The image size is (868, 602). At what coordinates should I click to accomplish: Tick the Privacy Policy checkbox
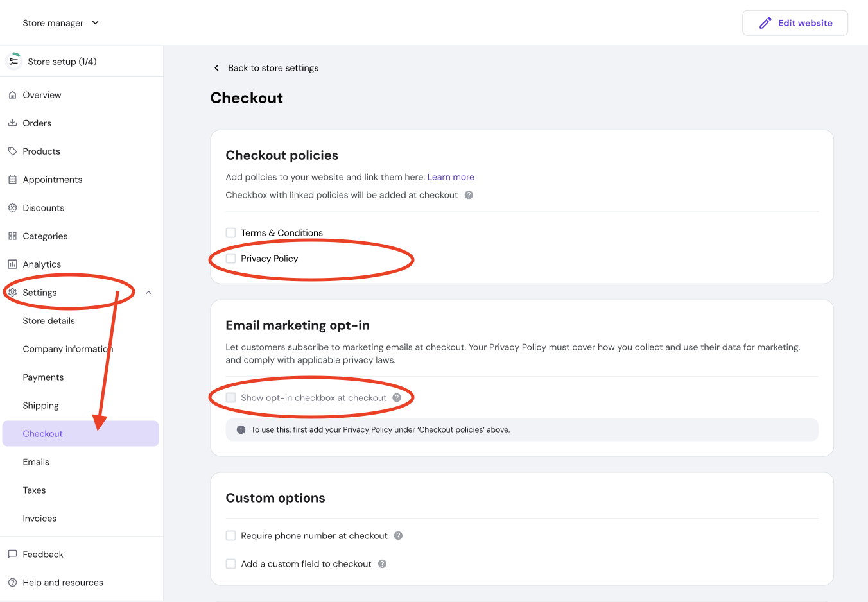tap(231, 259)
